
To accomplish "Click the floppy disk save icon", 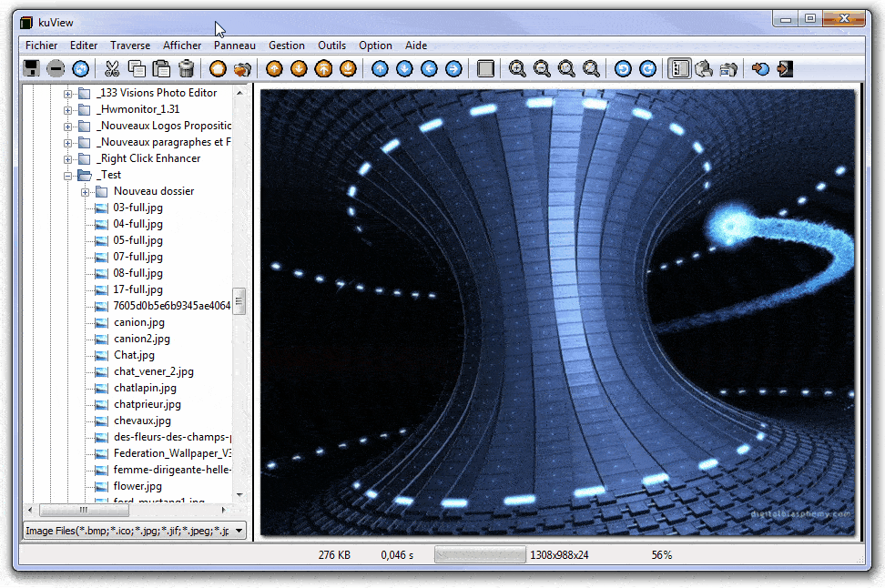I will click(32, 69).
